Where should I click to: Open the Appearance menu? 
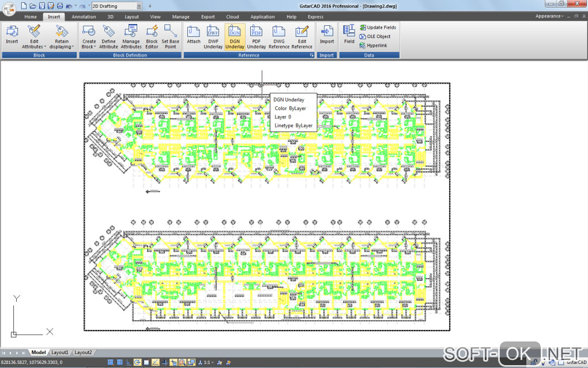(x=549, y=16)
